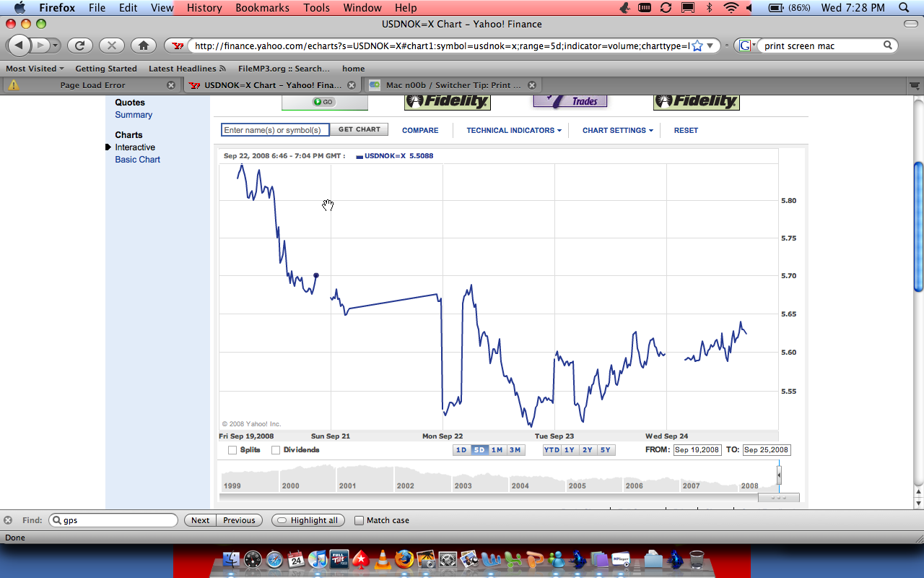The width and height of the screenshot is (924, 578).
Task: Click the Compare link
Action: (420, 130)
